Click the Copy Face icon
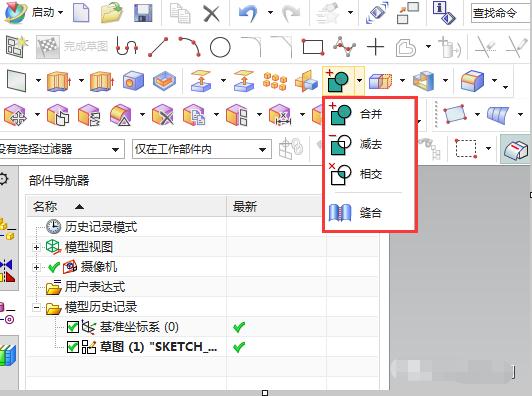The height and width of the screenshot is (396, 532). (194, 115)
